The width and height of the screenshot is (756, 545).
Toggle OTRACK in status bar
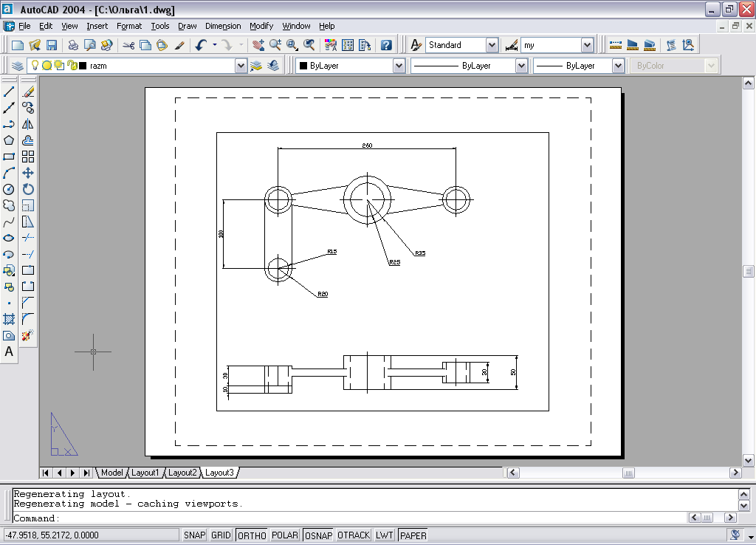click(x=354, y=535)
